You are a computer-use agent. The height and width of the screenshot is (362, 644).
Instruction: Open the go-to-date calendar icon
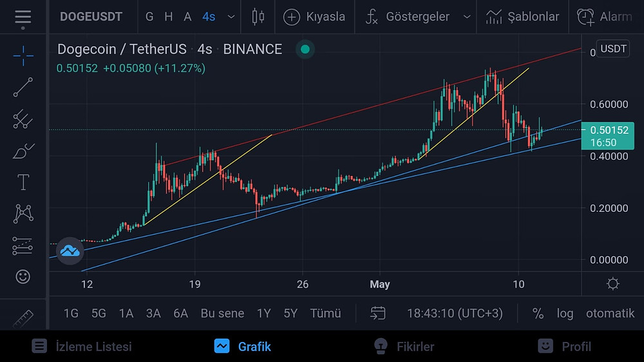coord(377,313)
